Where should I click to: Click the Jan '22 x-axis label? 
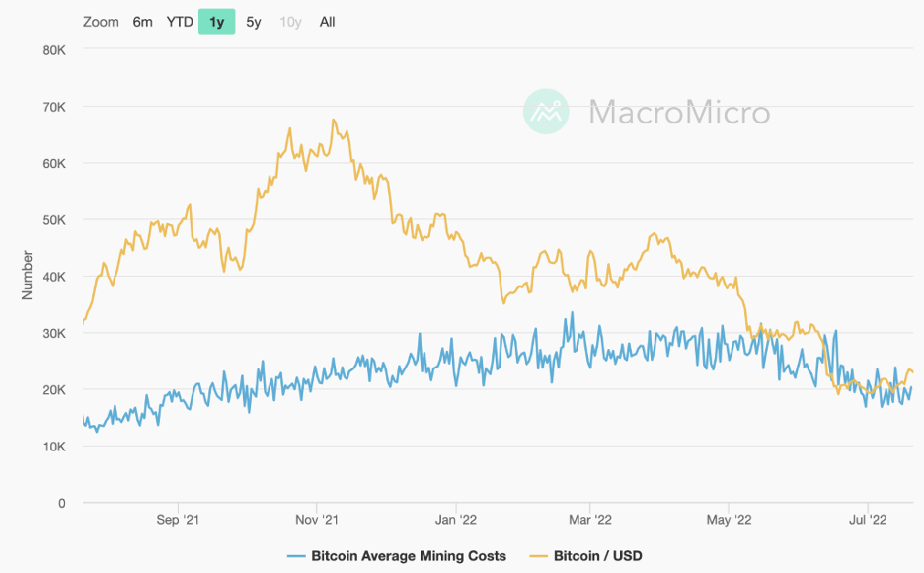(456, 520)
